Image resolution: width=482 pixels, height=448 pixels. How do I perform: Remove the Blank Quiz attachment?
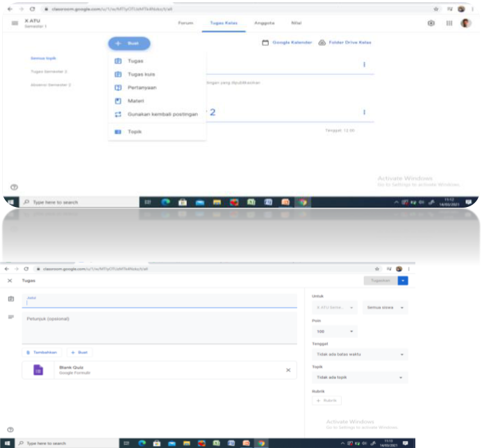(x=288, y=370)
